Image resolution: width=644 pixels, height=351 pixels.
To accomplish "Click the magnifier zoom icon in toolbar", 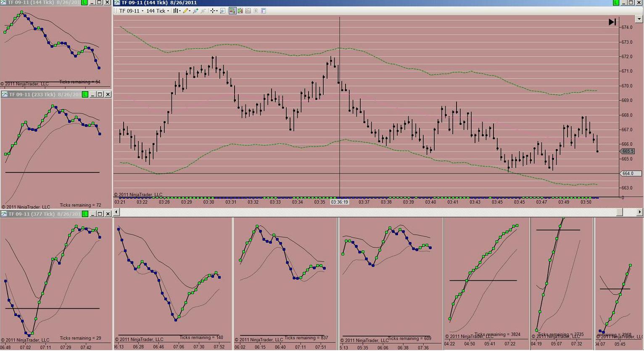I will tap(223, 11).
